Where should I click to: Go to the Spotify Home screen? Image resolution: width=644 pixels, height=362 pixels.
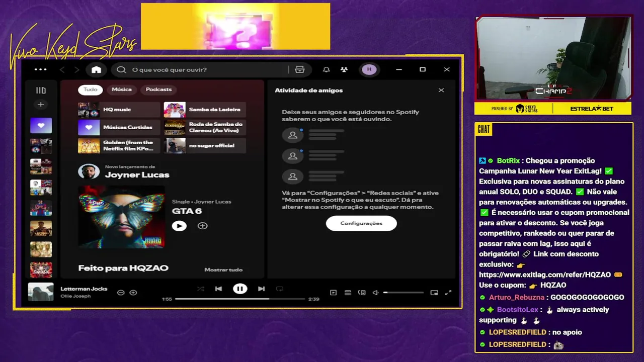pos(96,69)
